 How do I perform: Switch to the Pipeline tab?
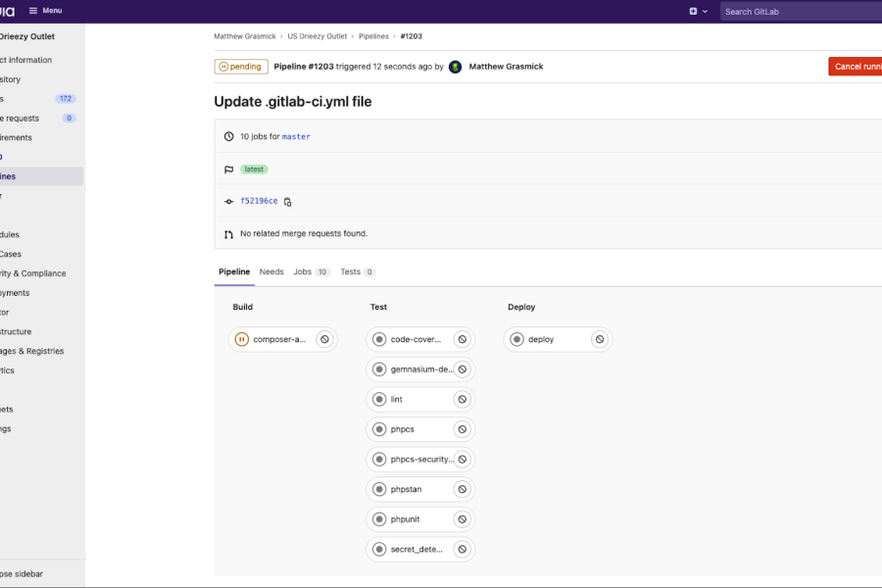[x=234, y=271]
